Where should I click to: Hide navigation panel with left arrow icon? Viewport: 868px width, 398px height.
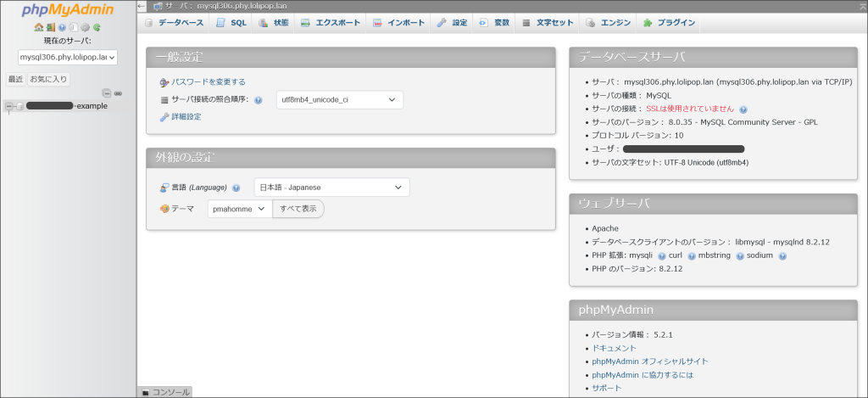pyautogui.click(x=142, y=6)
